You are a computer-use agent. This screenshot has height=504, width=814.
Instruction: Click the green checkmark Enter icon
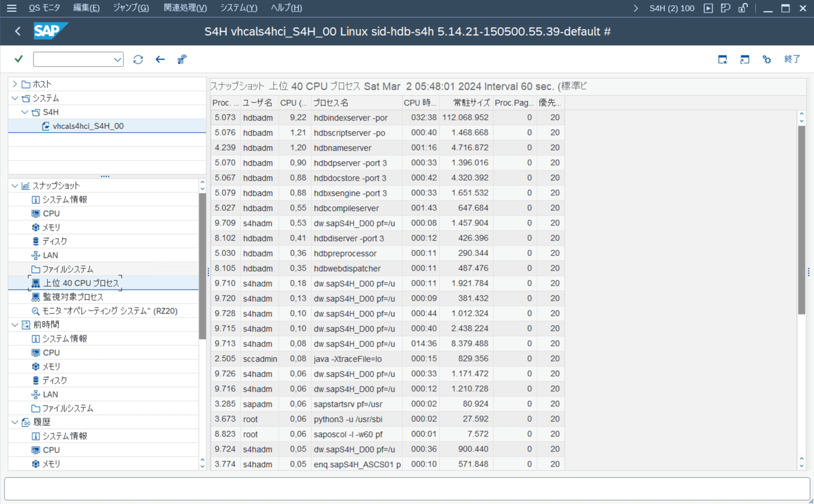click(x=19, y=59)
